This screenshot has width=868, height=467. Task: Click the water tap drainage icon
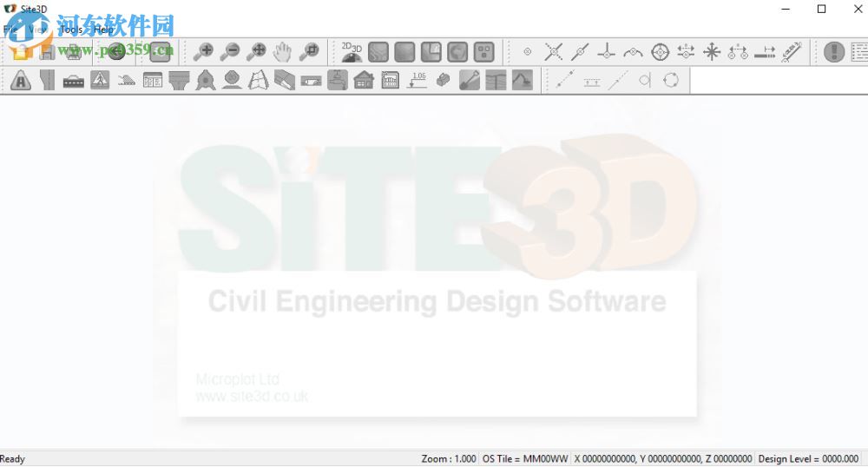(338, 80)
